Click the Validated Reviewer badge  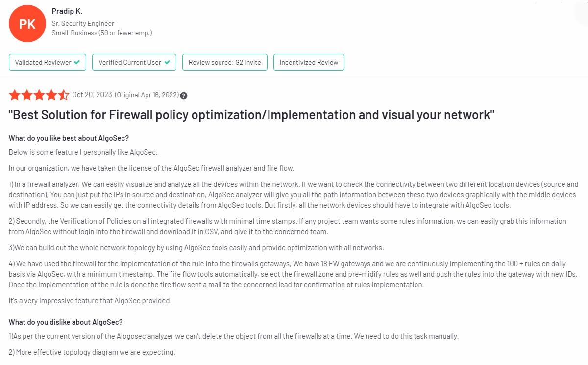point(48,62)
